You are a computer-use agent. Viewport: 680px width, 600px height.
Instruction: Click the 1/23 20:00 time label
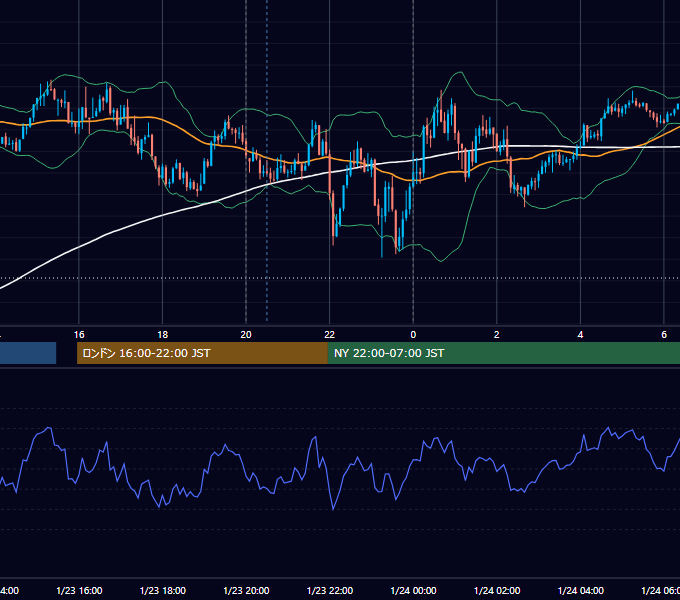[246, 590]
